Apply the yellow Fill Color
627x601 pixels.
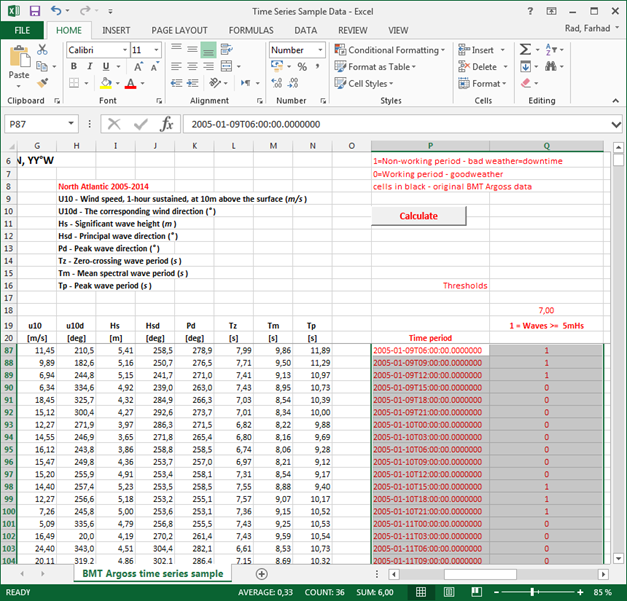(x=106, y=83)
